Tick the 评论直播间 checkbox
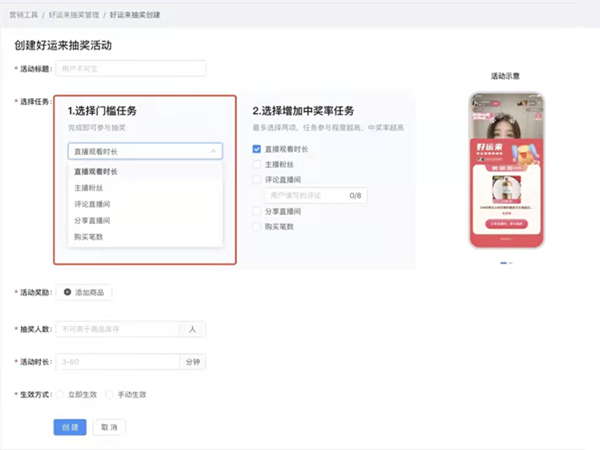The image size is (600, 450). (x=257, y=180)
